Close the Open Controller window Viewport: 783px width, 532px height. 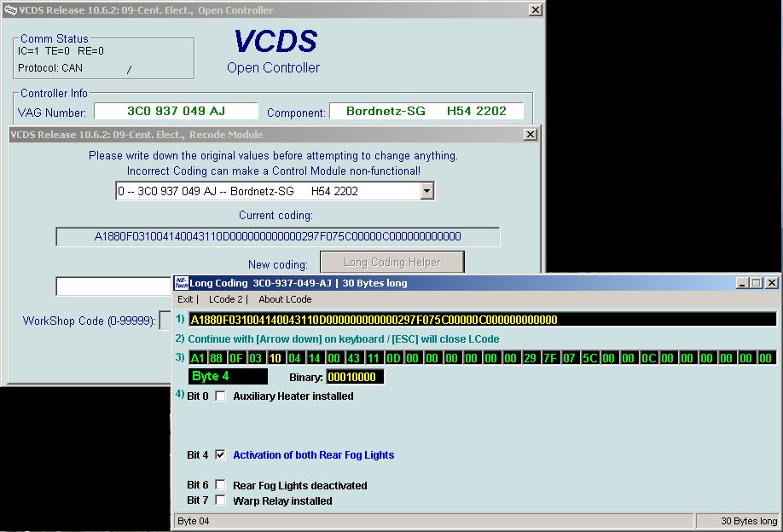536,10
